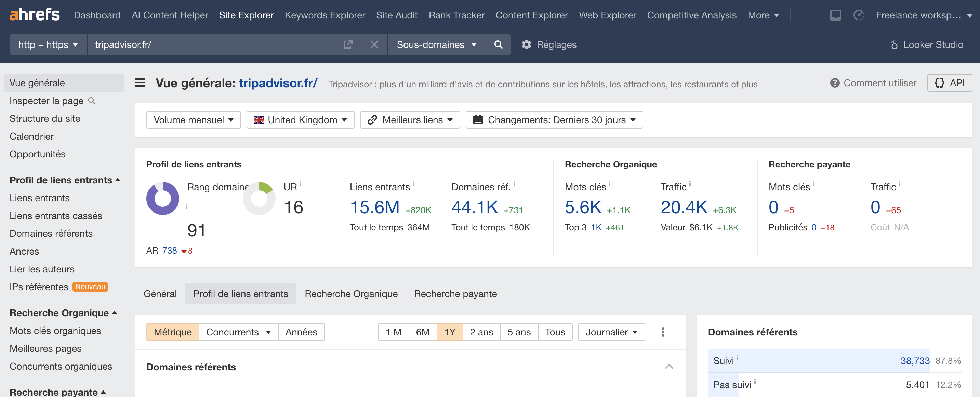Click the Domain Rating donut chart
Screen dimensions: 980x397
(163, 198)
